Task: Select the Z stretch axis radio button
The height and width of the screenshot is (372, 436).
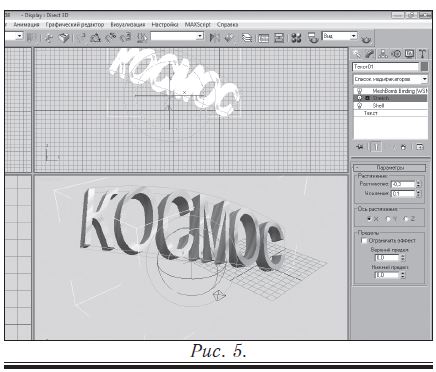Action: tap(406, 219)
